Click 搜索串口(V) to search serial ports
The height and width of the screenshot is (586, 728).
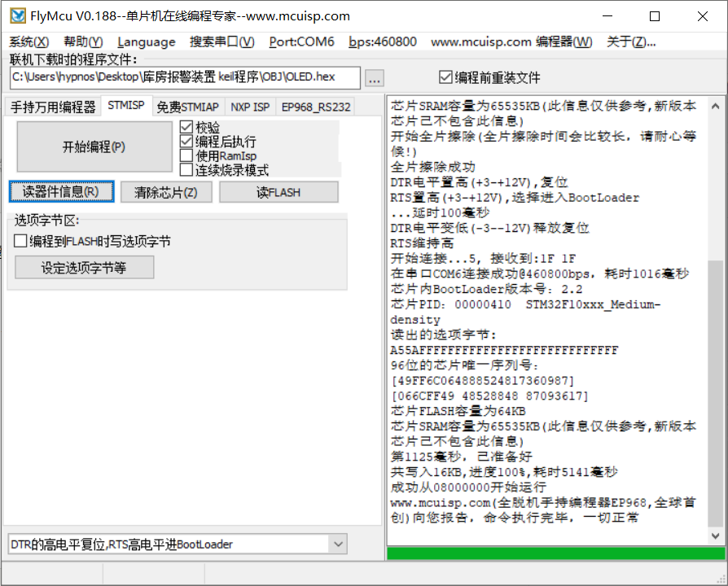(222, 42)
